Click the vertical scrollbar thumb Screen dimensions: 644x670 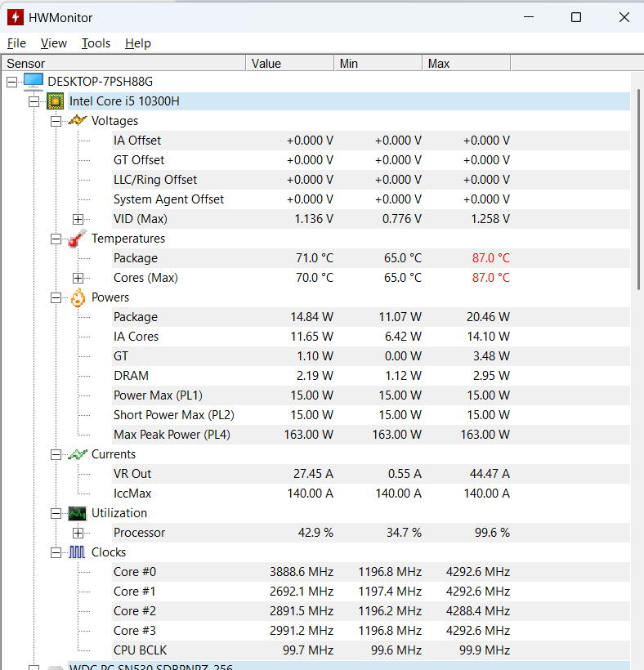click(638, 190)
